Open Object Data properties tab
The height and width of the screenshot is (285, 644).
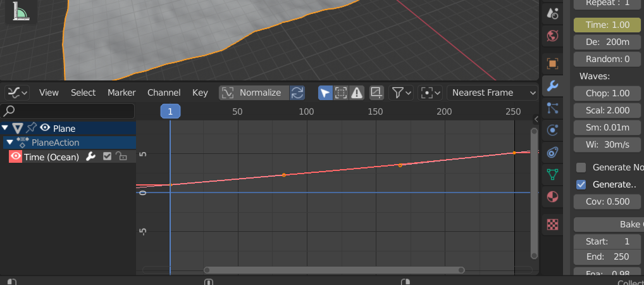tap(553, 174)
